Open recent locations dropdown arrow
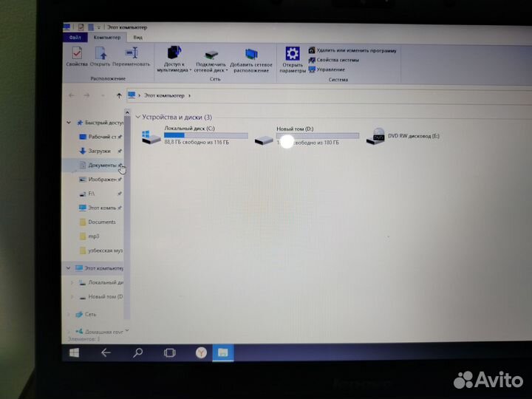The height and width of the screenshot is (399, 532). click(x=103, y=95)
